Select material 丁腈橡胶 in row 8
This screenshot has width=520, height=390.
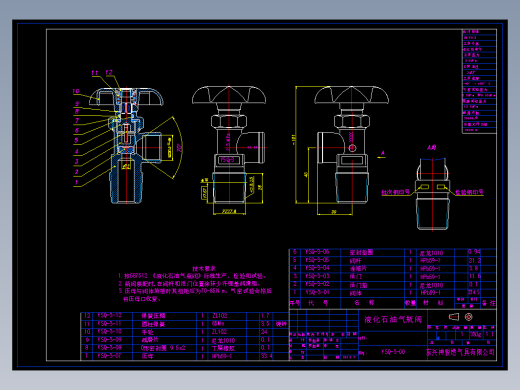coord(223,348)
